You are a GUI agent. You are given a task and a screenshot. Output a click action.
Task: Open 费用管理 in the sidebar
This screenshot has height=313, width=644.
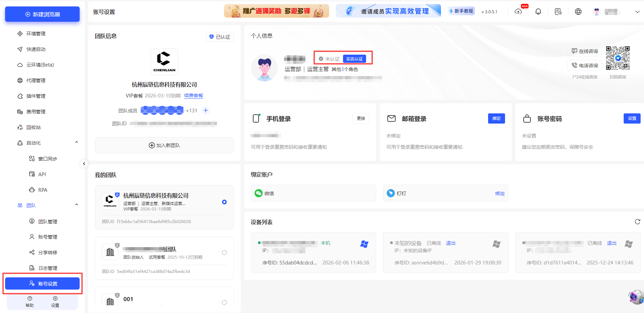(35, 111)
